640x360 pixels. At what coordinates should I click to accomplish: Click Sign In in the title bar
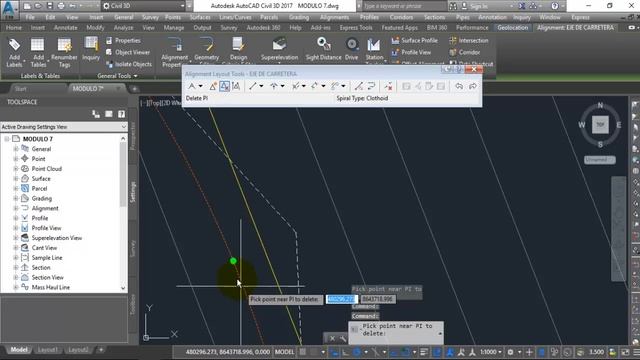[x=479, y=6]
